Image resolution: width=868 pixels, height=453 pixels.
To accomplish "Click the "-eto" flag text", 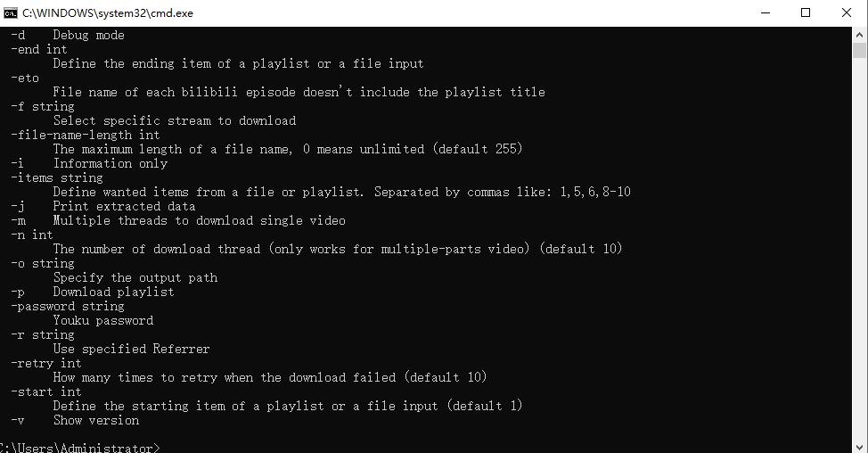I will pos(25,78).
